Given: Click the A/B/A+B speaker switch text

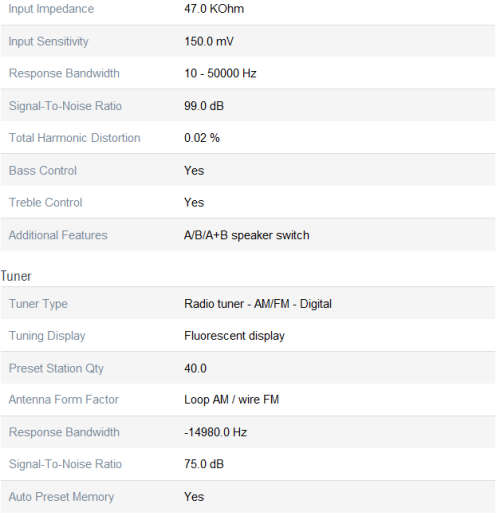Looking at the screenshot, I should pyautogui.click(x=248, y=236).
